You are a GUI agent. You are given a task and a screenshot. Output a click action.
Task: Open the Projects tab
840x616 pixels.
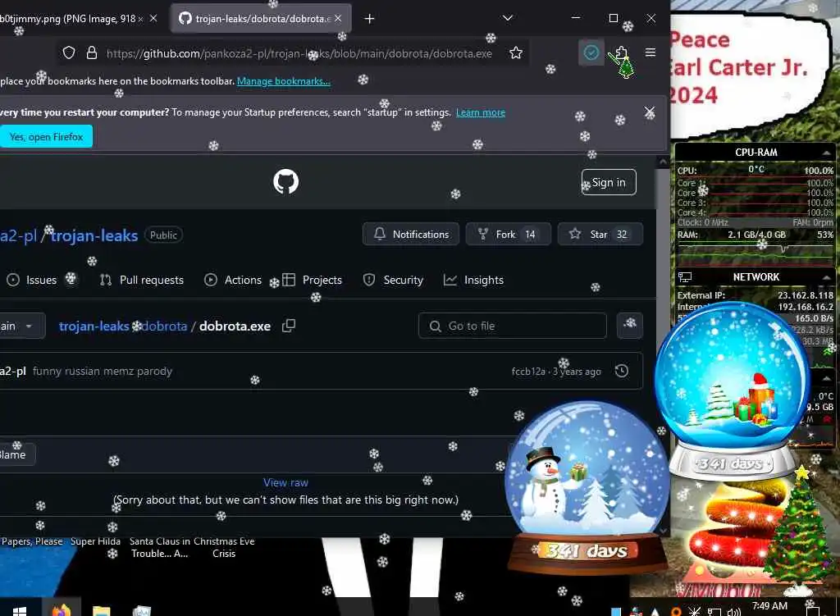313,280
